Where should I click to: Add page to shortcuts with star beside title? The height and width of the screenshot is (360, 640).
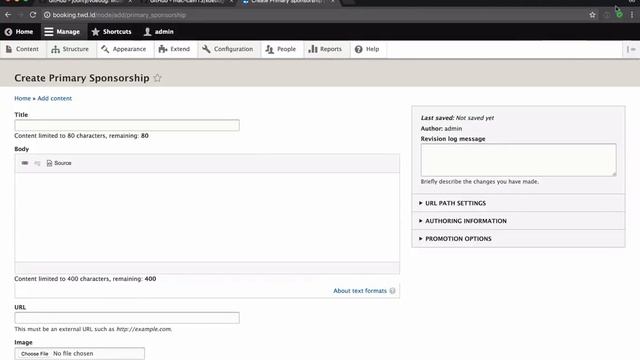coord(158,78)
